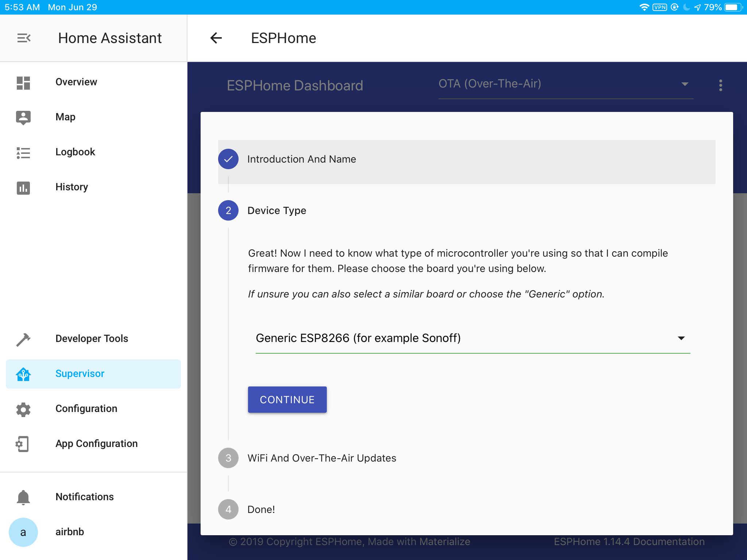Open the Map icon in sidebar

23,118
